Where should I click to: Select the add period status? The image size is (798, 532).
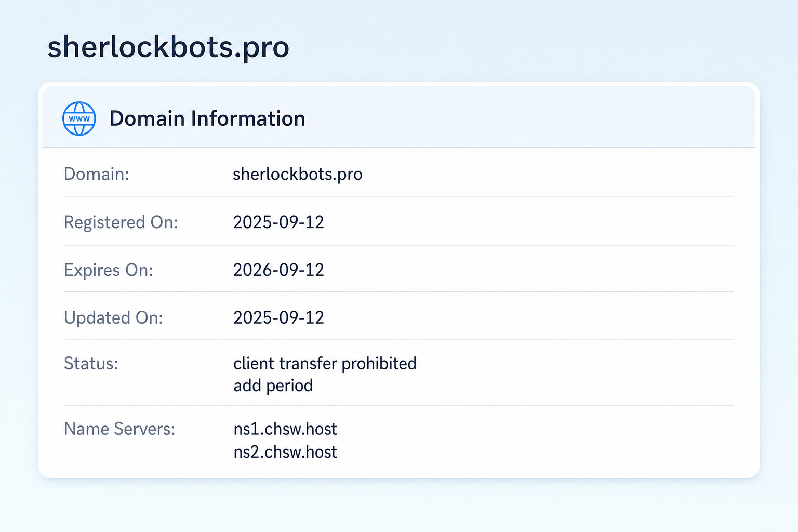click(x=273, y=385)
